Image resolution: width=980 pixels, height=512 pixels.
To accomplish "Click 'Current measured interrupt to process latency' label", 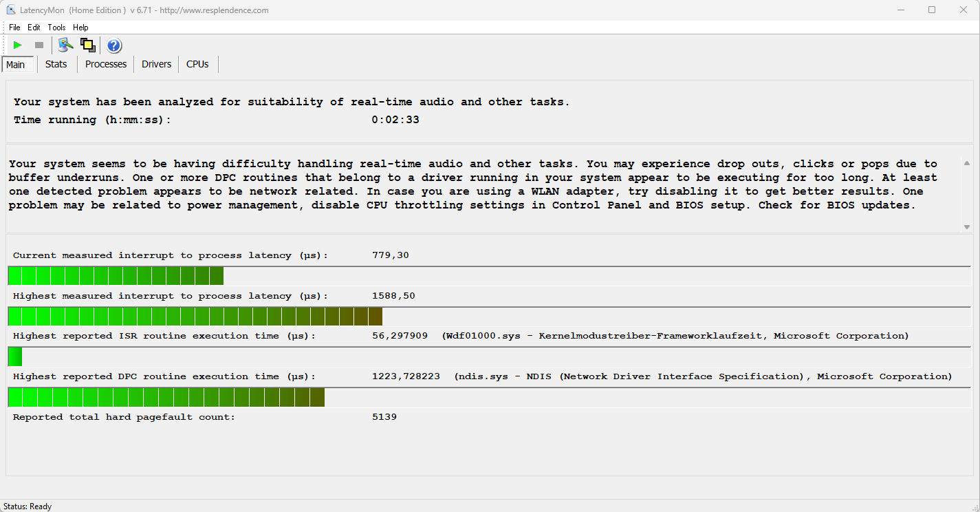I will pyautogui.click(x=171, y=255).
